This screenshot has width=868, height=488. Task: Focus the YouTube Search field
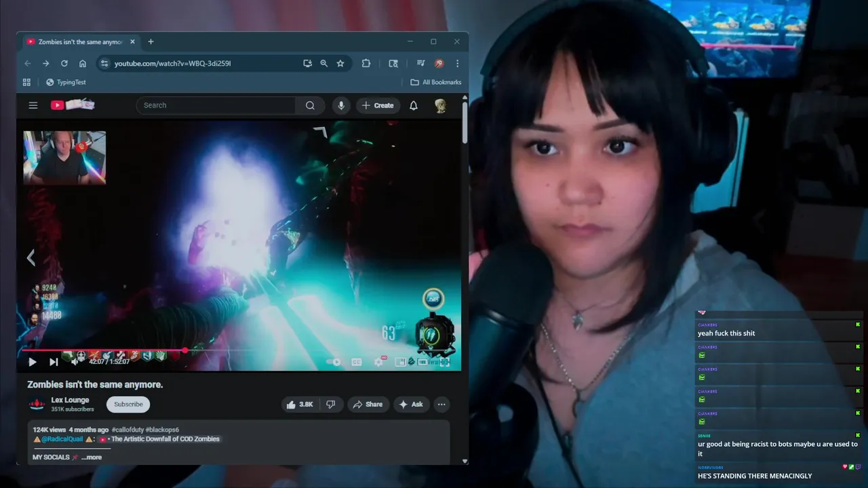(x=216, y=105)
